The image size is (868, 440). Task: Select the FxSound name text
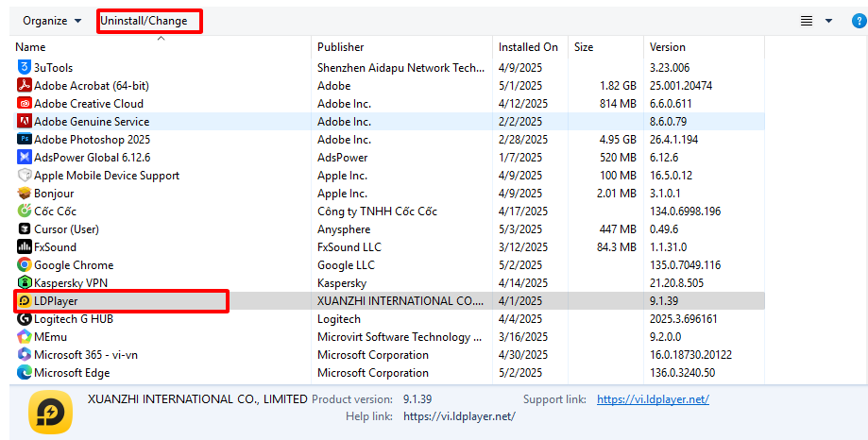pos(55,247)
